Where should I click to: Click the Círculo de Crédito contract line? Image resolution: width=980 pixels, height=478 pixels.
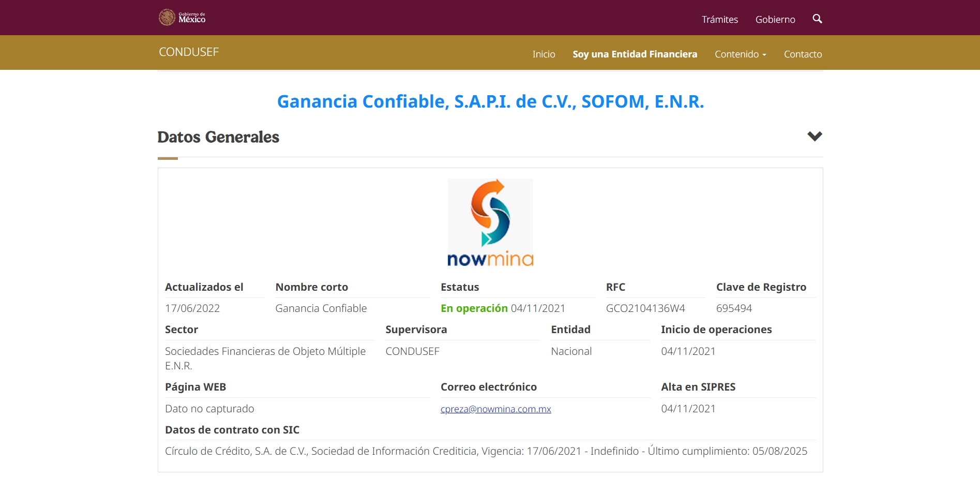(486, 451)
